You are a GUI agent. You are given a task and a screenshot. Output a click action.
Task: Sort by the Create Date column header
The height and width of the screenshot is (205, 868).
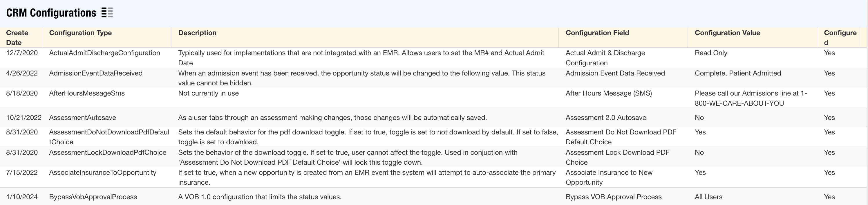pos(17,37)
